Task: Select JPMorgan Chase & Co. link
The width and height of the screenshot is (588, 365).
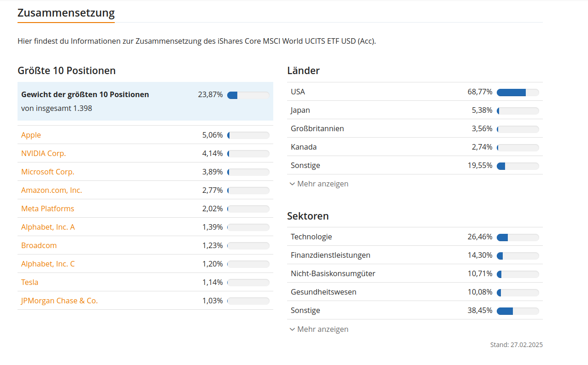Action: pyautogui.click(x=59, y=301)
